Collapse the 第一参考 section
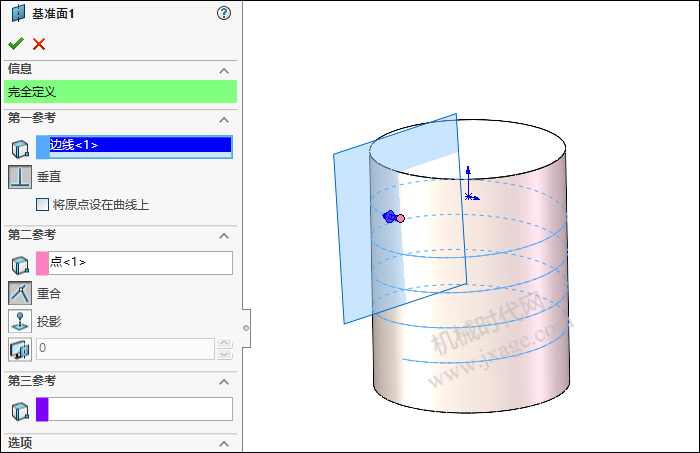700x453 pixels. [x=224, y=120]
